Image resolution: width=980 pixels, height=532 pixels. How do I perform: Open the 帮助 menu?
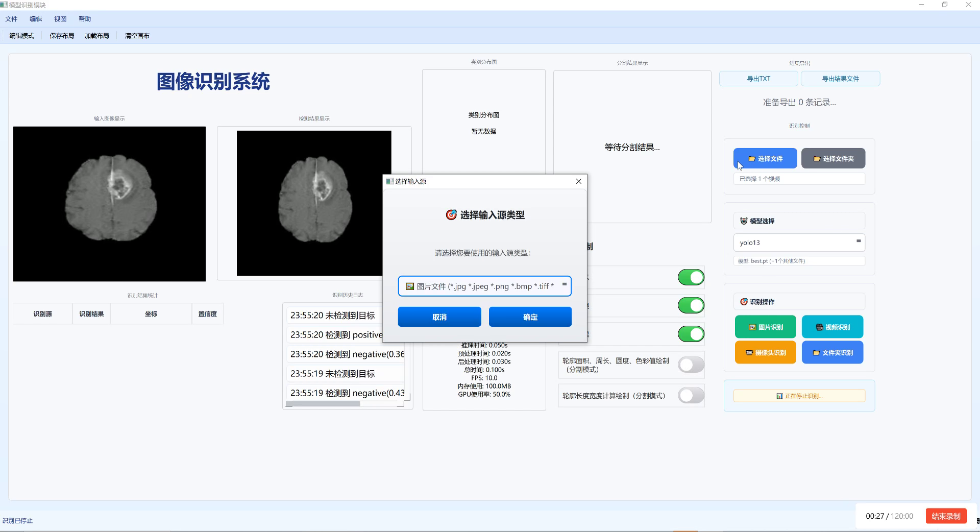tap(85, 19)
